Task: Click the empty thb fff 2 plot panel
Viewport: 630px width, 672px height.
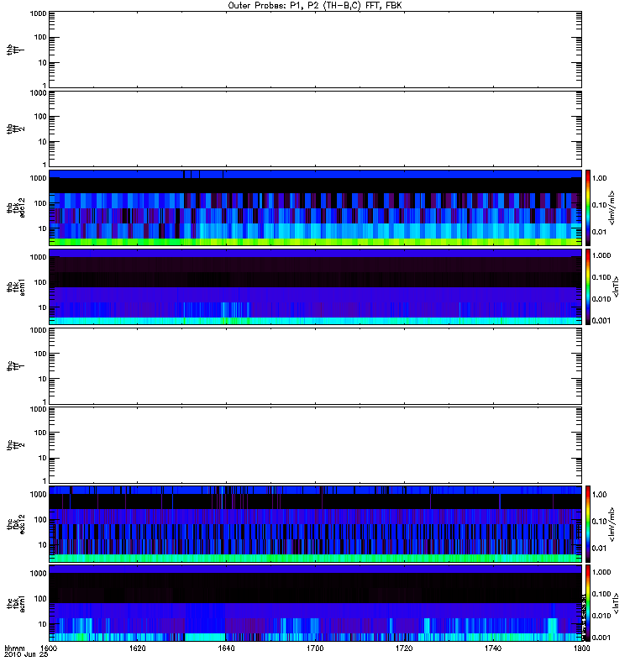Action: tap(315, 129)
